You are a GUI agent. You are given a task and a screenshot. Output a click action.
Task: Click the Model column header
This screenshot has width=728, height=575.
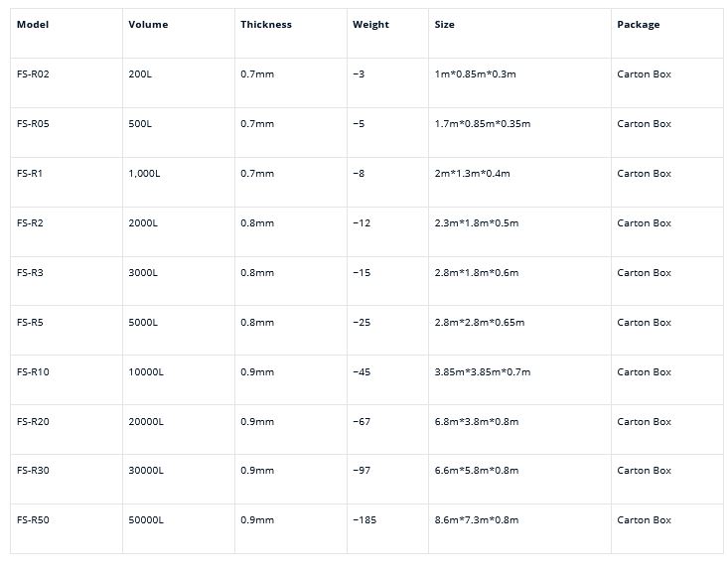[33, 25]
